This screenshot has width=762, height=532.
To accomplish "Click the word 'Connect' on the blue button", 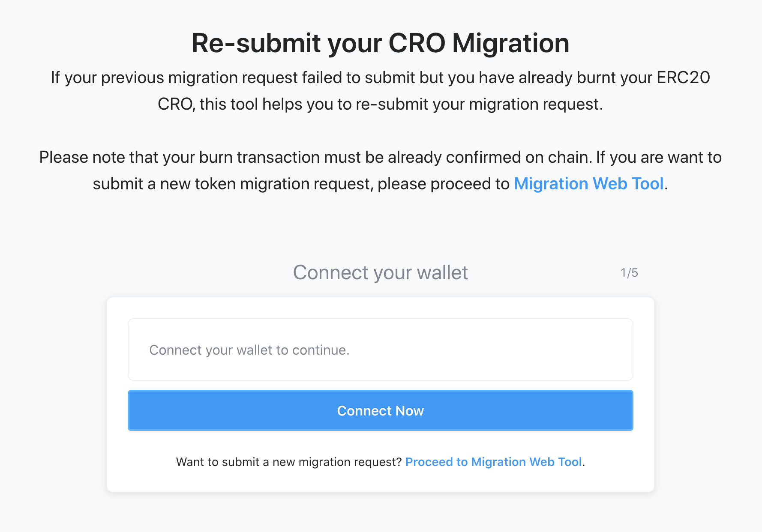I will [364, 411].
